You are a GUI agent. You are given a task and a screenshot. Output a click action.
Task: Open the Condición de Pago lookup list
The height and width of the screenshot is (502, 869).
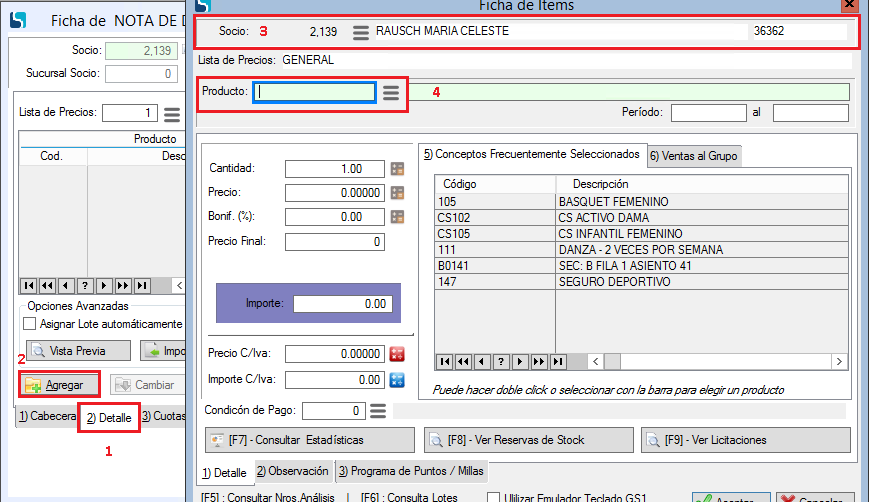coord(378,411)
